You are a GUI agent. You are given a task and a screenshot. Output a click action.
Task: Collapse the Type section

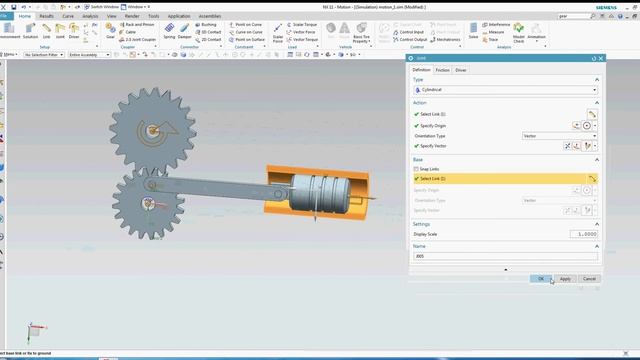[597, 80]
